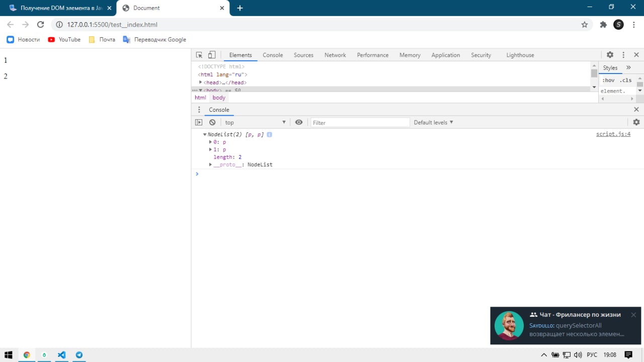The width and height of the screenshot is (644, 362).
Task: Open the Default levels dropdown
Action: [433, 122]
